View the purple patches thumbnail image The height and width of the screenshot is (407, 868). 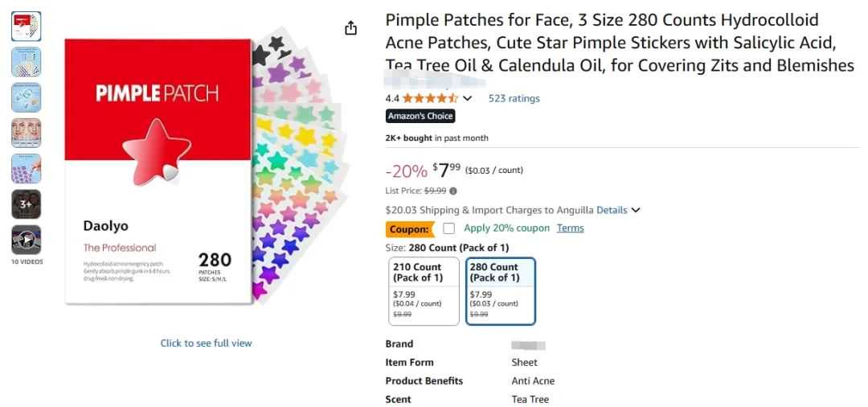[26, 169]
